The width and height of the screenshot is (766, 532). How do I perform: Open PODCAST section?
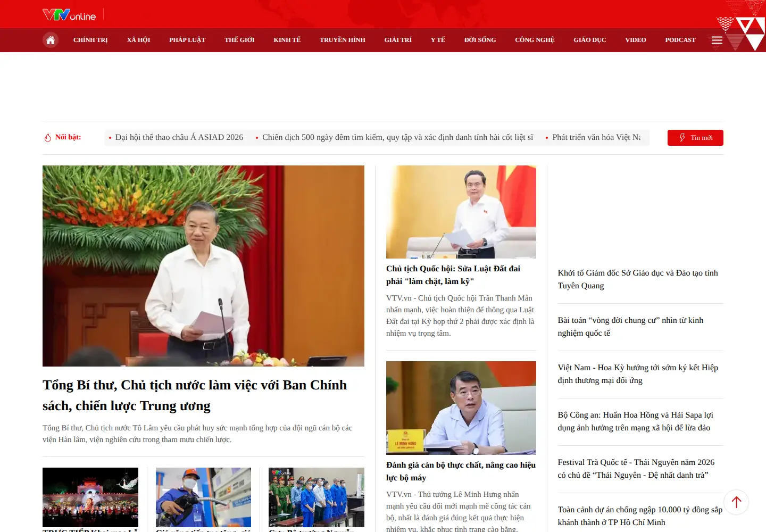click(680, 40)
